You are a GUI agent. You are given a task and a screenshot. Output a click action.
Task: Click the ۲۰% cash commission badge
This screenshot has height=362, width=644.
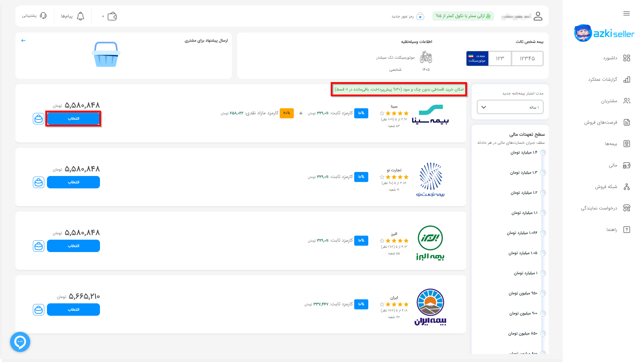click(x=287, y=113)
